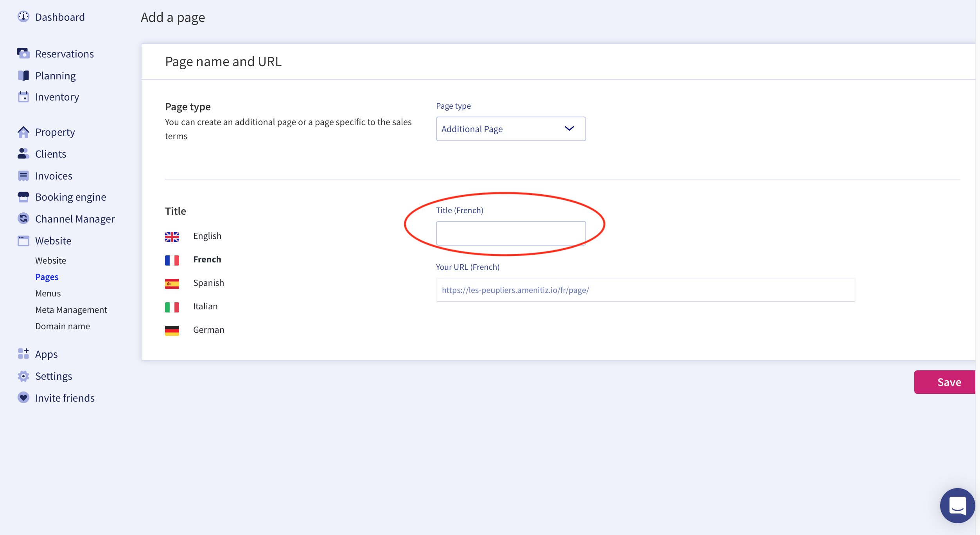Go to Dashboard
The image size is (980, 535).
pyautogui.click(x=60, y=17)
